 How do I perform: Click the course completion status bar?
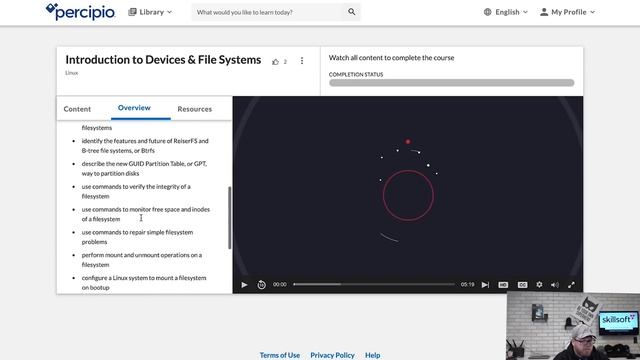point(451,83)
